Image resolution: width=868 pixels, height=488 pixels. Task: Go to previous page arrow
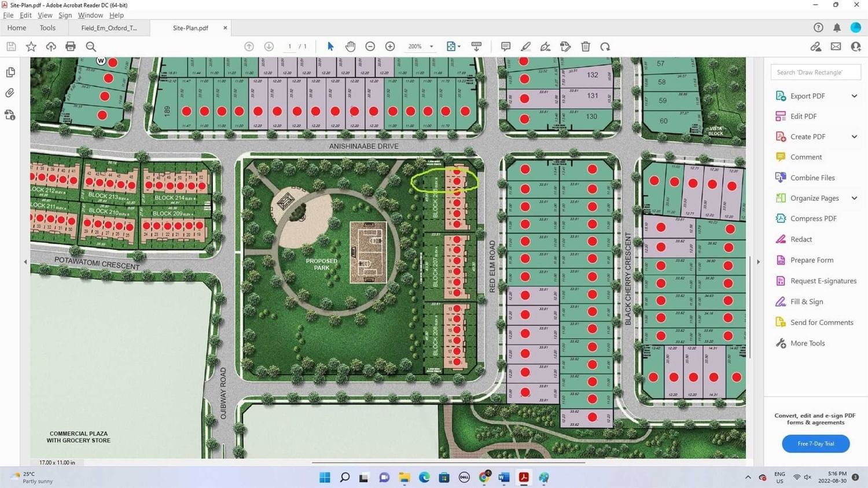(x=249, y=46)
